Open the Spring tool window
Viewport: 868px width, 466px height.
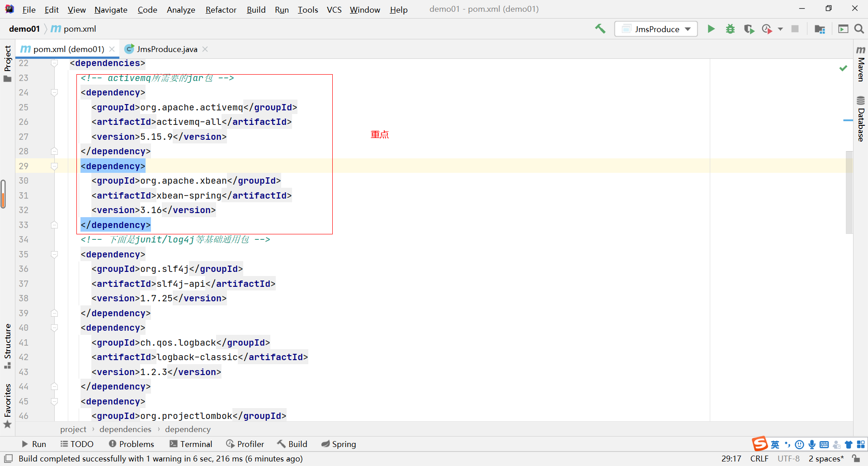click(x=339, y=444)
